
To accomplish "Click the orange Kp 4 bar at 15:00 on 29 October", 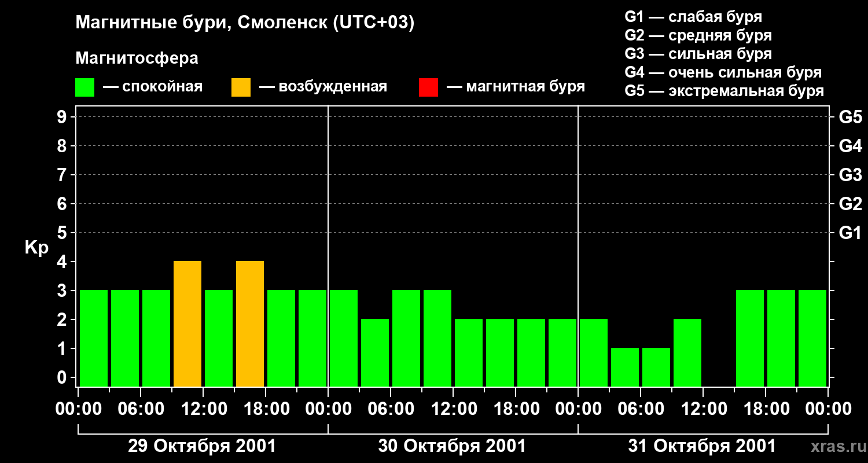I will click(x=250, y=324).
